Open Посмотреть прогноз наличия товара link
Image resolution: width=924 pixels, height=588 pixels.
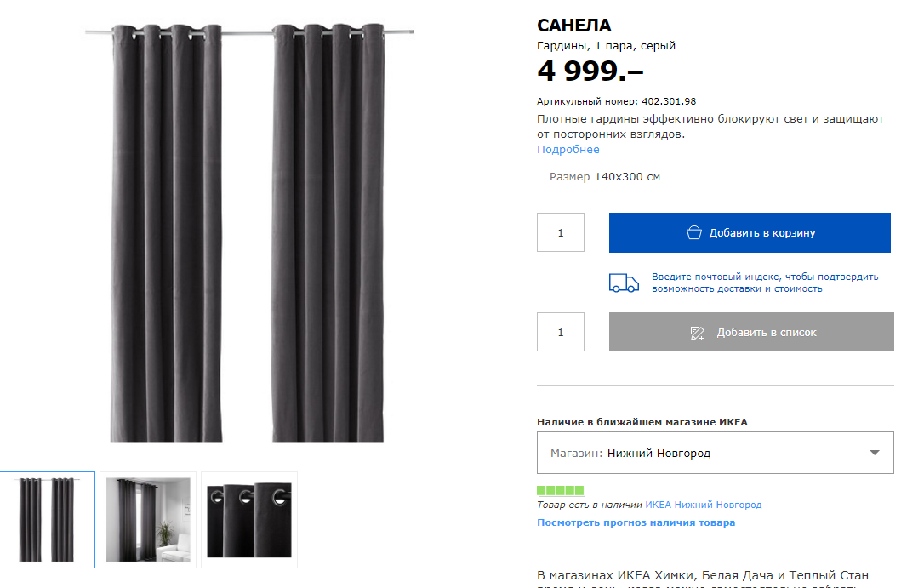tap(636, 522)
